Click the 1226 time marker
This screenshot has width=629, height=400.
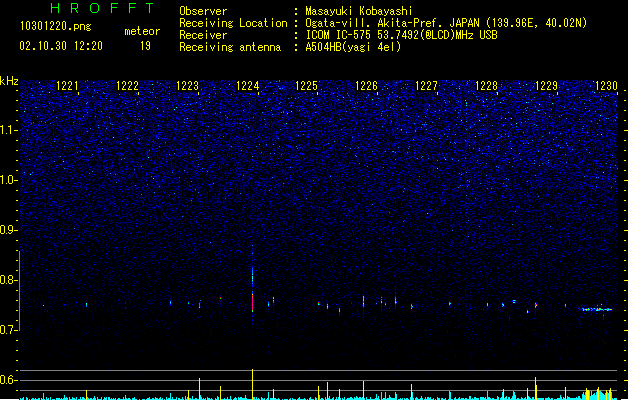(x=366, y=86)
